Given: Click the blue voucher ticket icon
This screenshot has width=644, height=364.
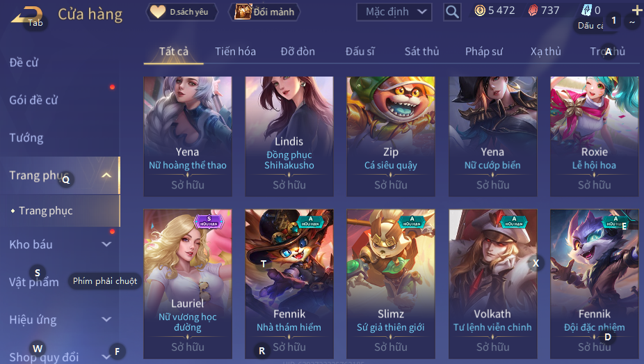Looking at the screenshot, I should [x=587, y=10].
